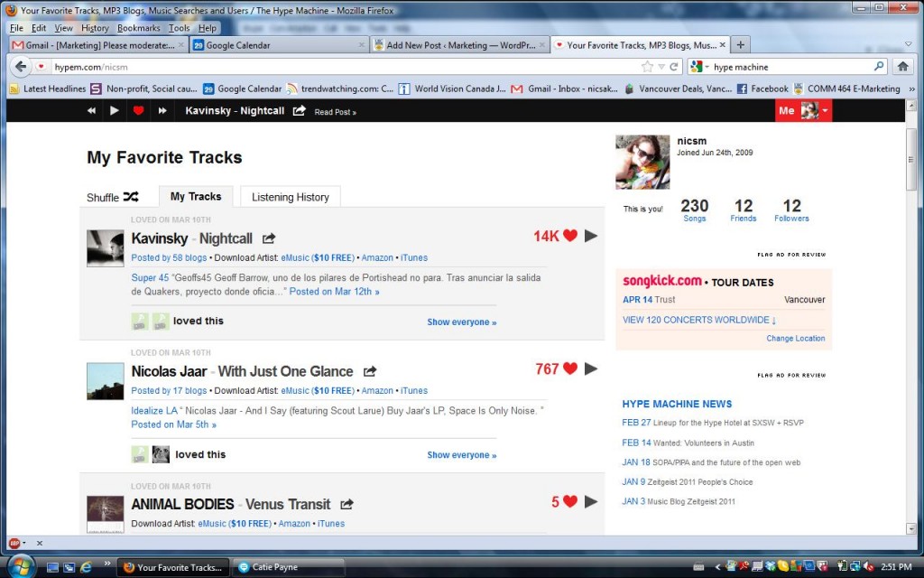Open Read Post link in player bar
This screenshot has height=578, width=924.
click(335, 112)
